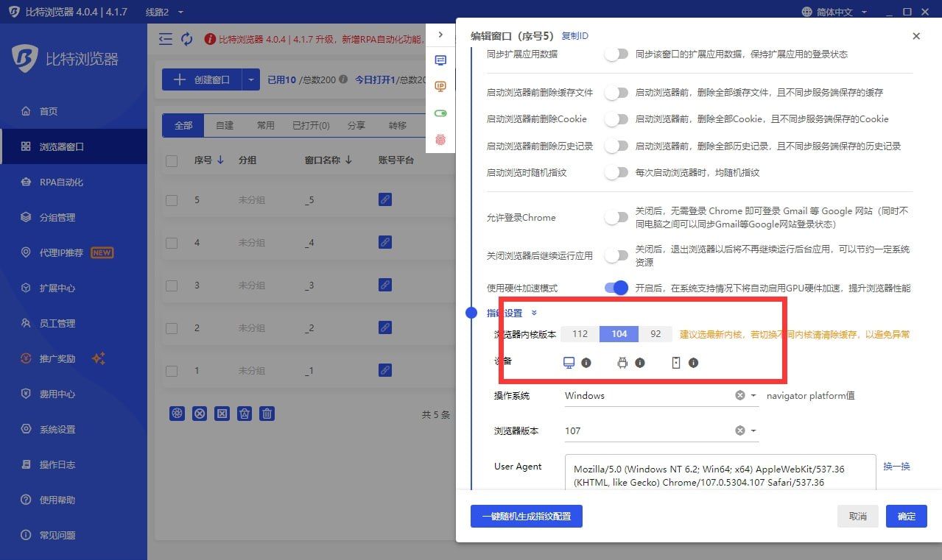The height and width of the screenshot is (560, 942).
Task: Sort by 窗口名称 column arrow
Action: coord(348,160)
